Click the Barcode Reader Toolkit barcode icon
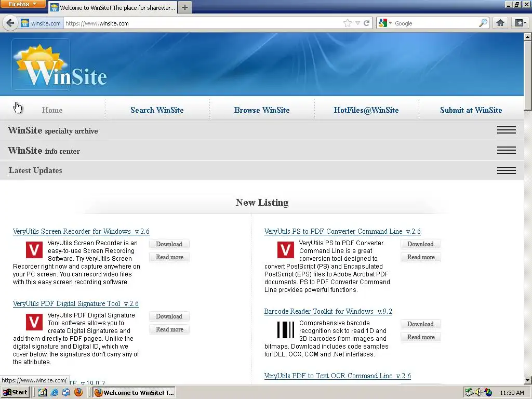The width and height of the screenshot is (532, 399). tap(286, 330)
